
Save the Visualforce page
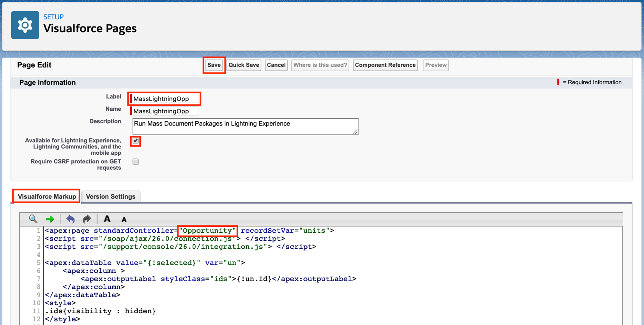[214, 65]
